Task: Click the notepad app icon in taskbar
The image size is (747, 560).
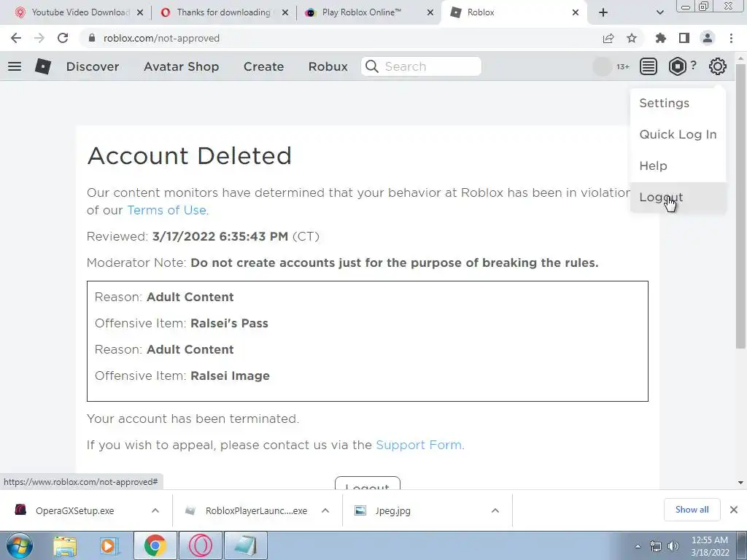Action: click(245, 545)
